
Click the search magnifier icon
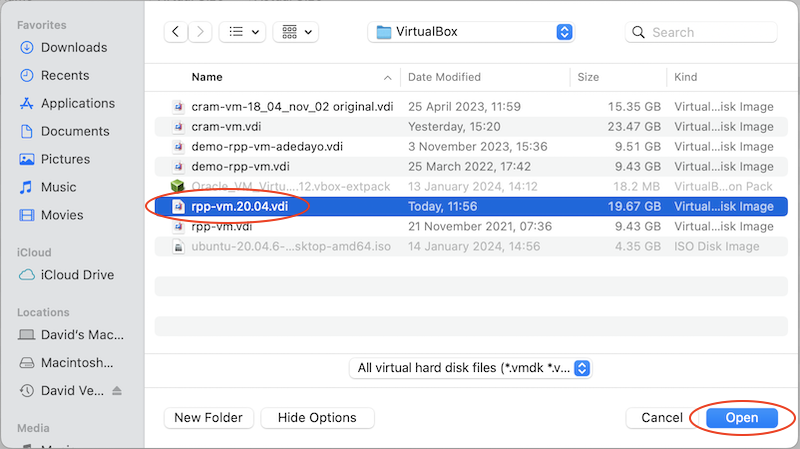tap(638, 33)
